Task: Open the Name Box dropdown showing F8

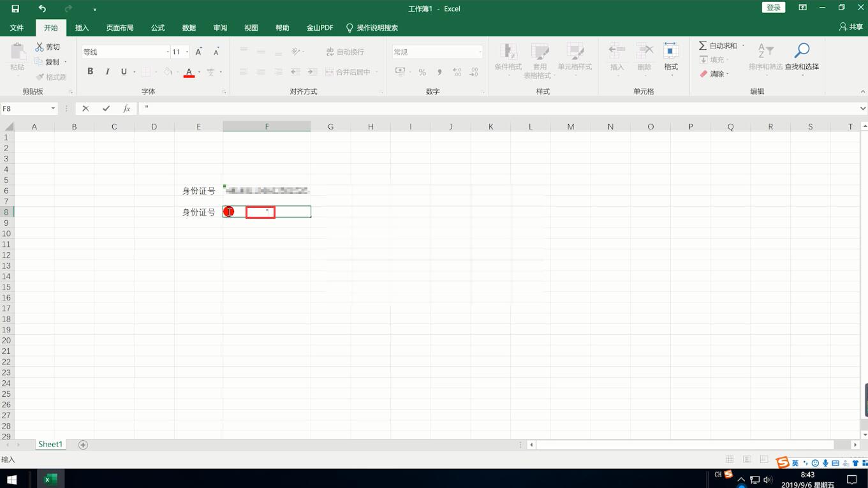Action: point(53,109)
